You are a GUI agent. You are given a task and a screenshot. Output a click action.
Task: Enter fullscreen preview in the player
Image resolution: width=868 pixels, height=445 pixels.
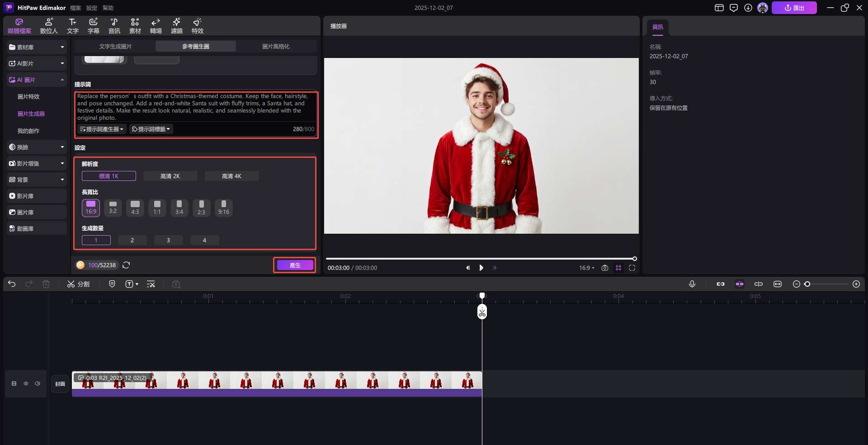pyautogui.click(x=632, y=268)
